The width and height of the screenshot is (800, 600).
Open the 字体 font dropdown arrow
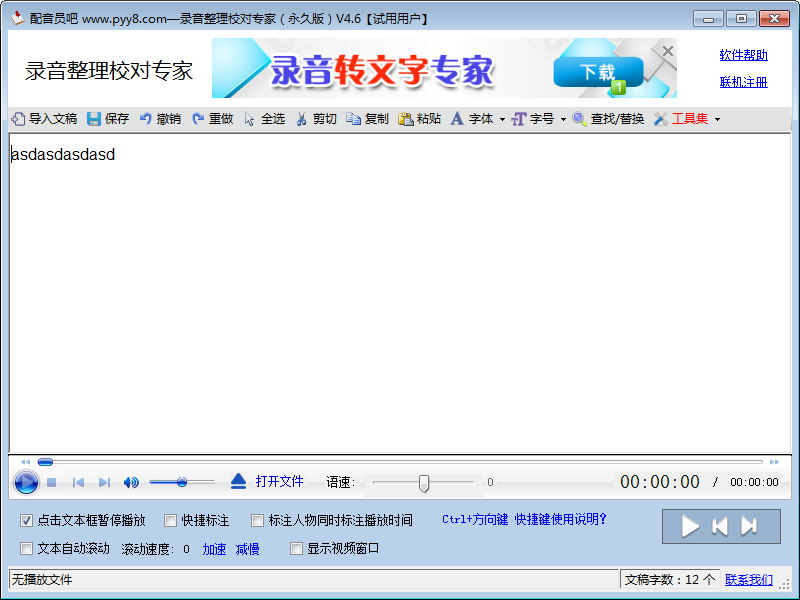[502, 119]
